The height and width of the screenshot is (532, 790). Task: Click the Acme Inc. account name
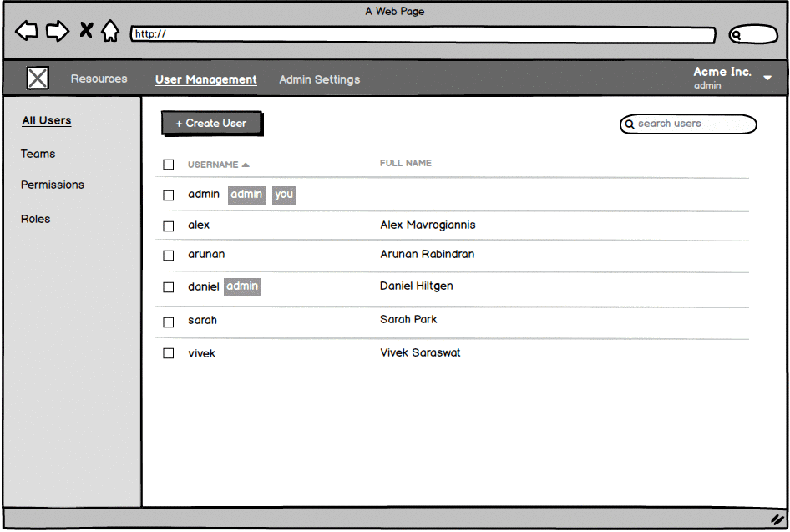click(x=722, y=72)
